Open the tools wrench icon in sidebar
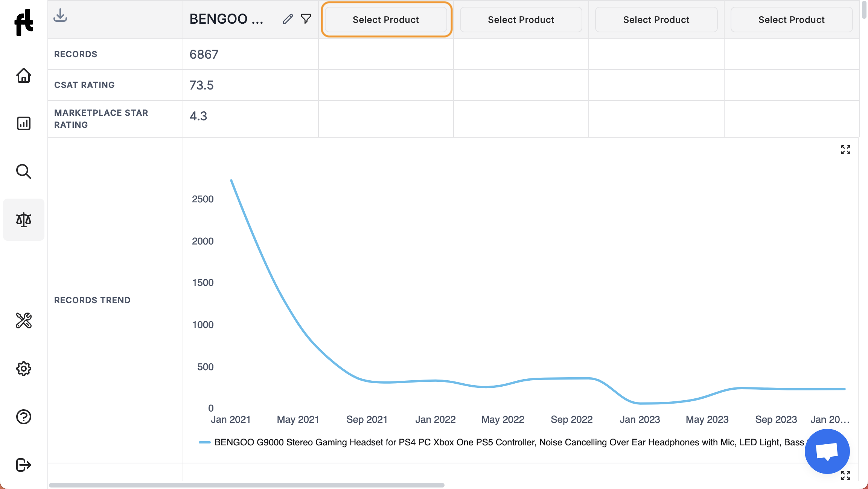This screenshot has width=868, height=489. [24, 320]
